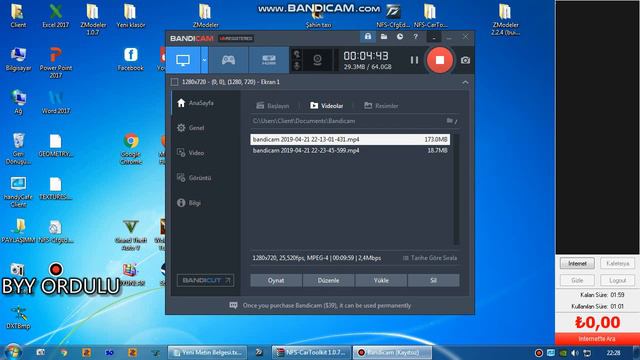
Task: Switch to NFS-CarToolkit taskbar window
Action: 311,352
